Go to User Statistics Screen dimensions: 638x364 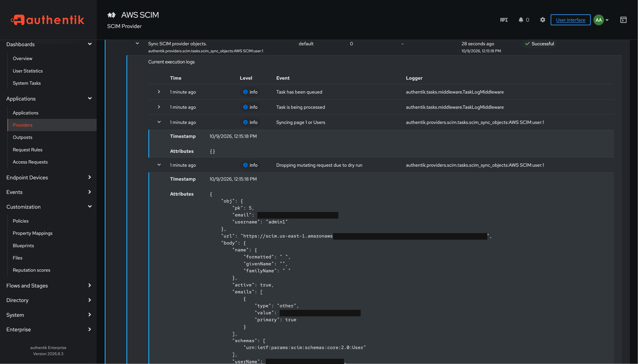[x=28, y=71]
